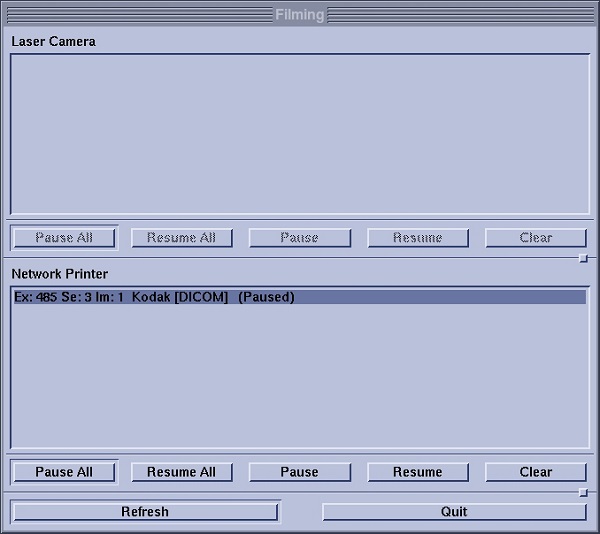The width and height of the screenshot is (600, 534).
Task: Click inside the empty Laser Camera list
Action: [x=299, y=134]
